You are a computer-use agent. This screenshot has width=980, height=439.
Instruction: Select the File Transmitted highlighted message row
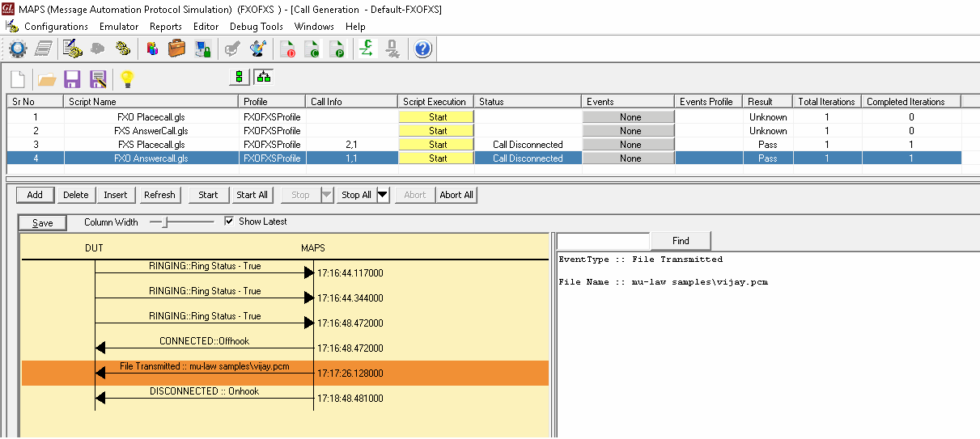click(285, 373)
